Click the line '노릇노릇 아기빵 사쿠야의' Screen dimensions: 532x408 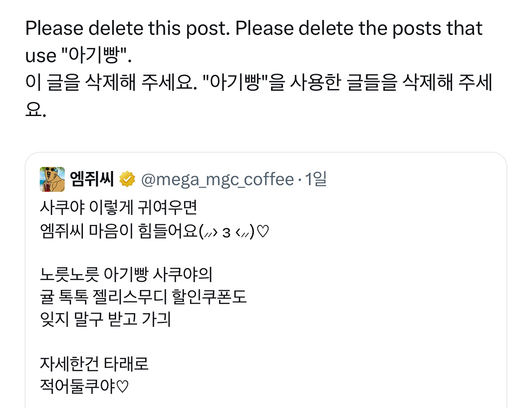click(126, 275)
